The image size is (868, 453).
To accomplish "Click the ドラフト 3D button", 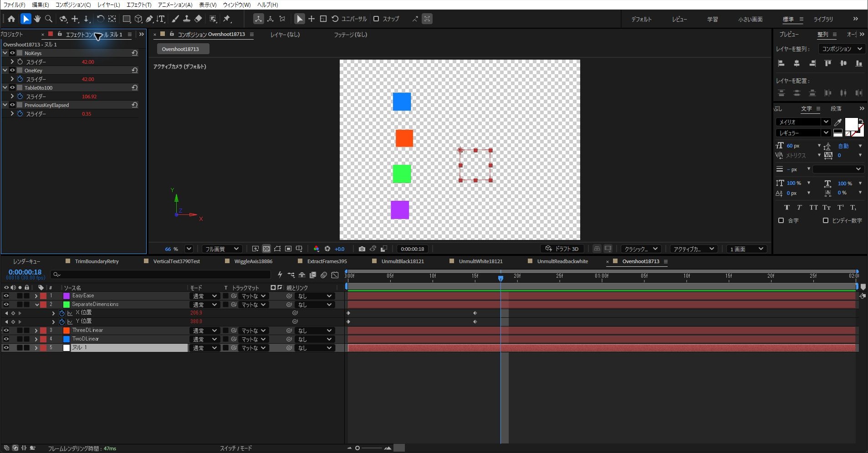I will [x=562, y=249].
